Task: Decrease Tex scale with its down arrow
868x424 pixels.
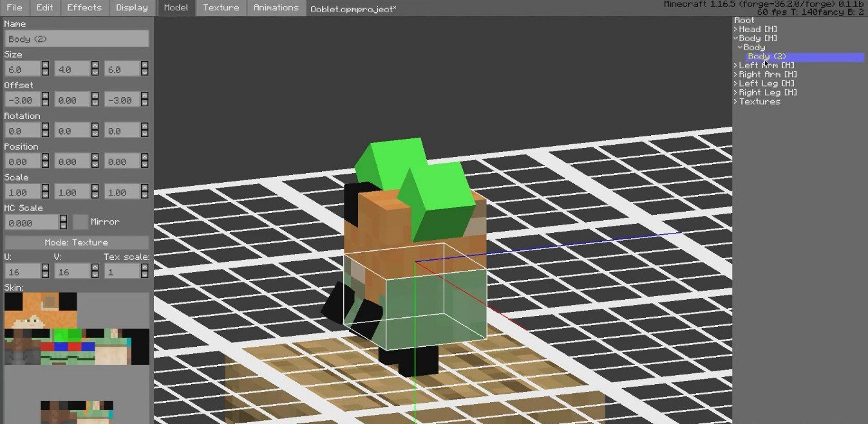Action: [145, 275]
